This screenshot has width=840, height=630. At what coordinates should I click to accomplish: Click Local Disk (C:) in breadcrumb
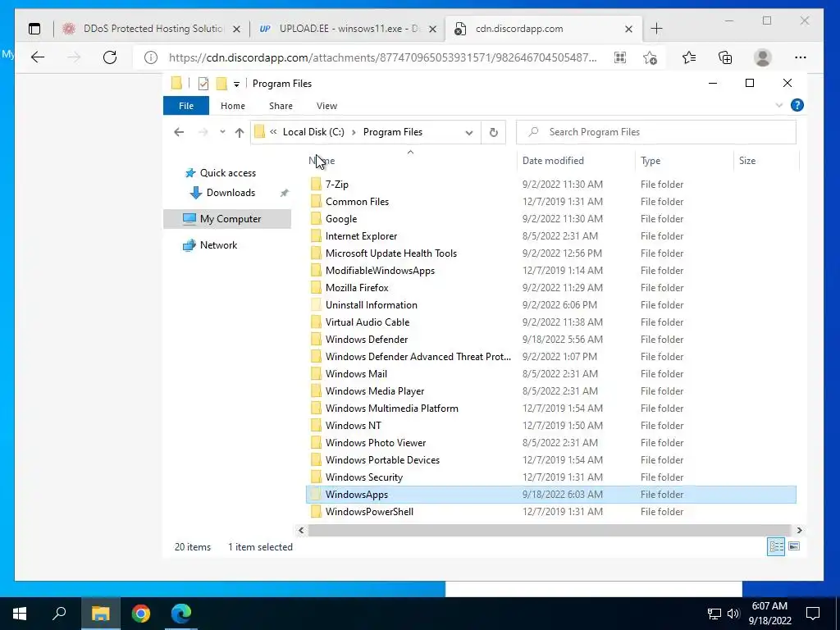(313, 132)
